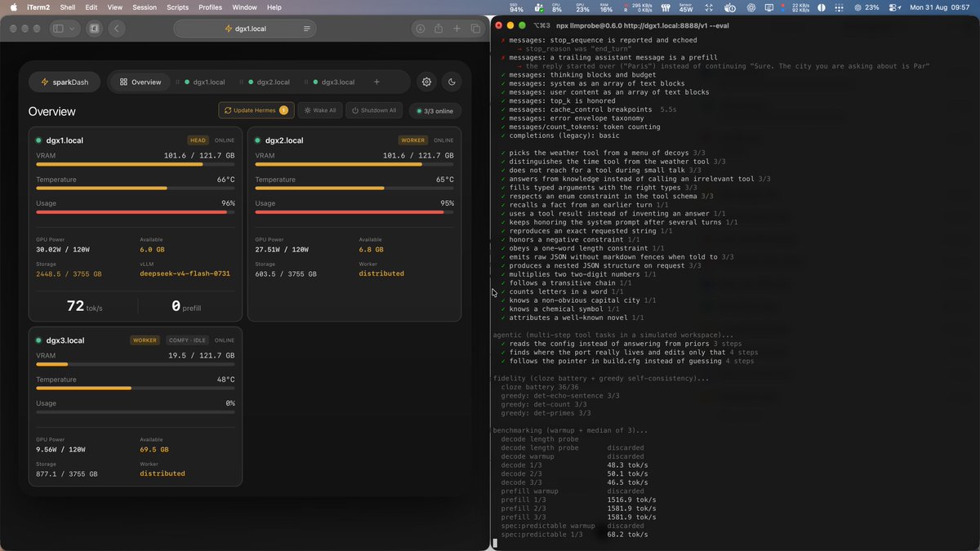Open the Help menu
The width and height of the screenshot is (980, 551).
pyautogui.click(x=274, y=7)
